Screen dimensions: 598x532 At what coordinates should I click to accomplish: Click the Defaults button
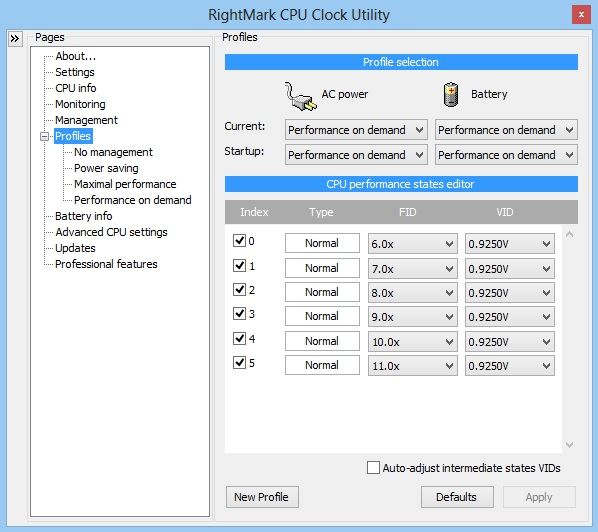click(457, 497)
